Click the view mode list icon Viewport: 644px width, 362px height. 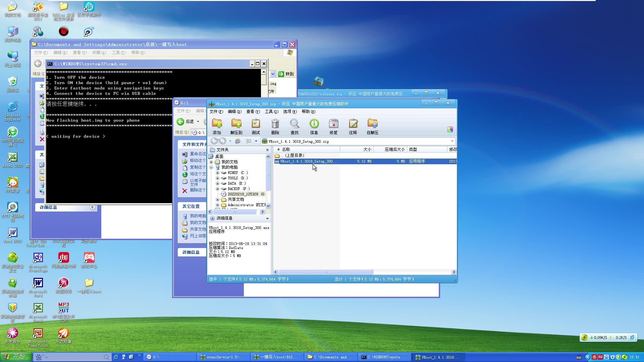pyautogui.click(x=249, y=141)
